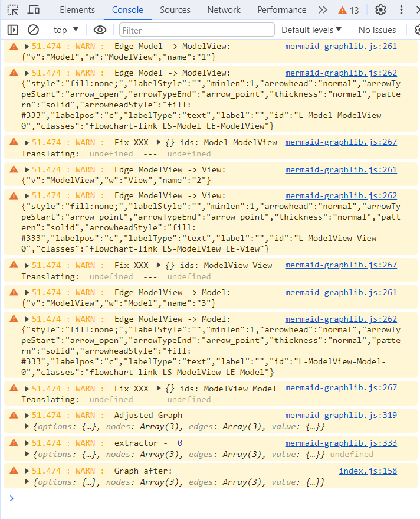
Task: Open DevTools settings gear
Action: pyautogui.click(x=381, y=10)
